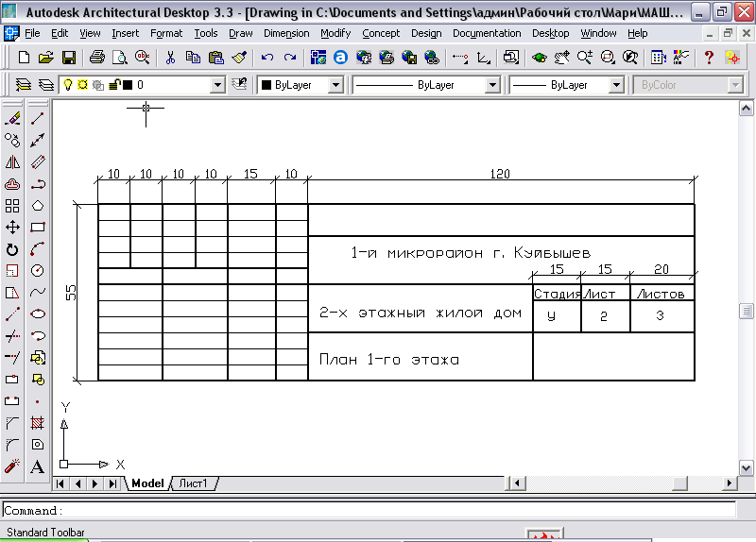Select the Ellipse draw tool

[38, 314]
